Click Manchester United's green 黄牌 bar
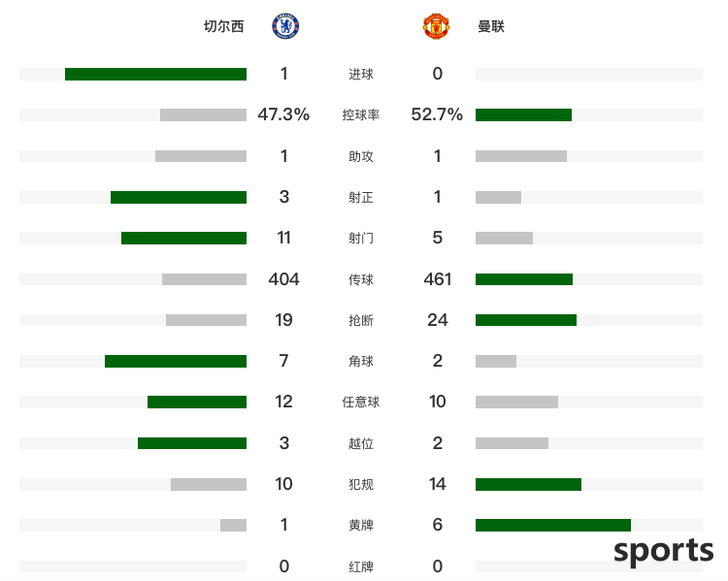The height and width of the screenshot is (581, 728). (x=553, y=525)
